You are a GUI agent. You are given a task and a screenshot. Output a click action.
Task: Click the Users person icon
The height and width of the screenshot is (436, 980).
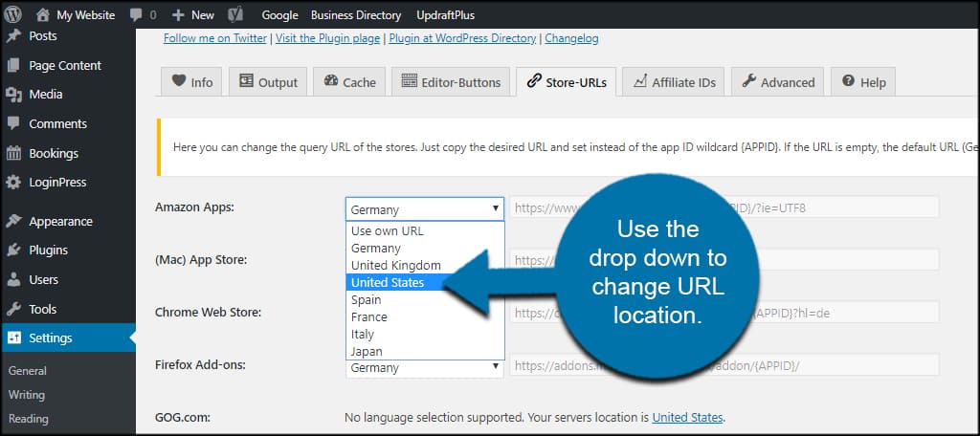tap(13, 279)
